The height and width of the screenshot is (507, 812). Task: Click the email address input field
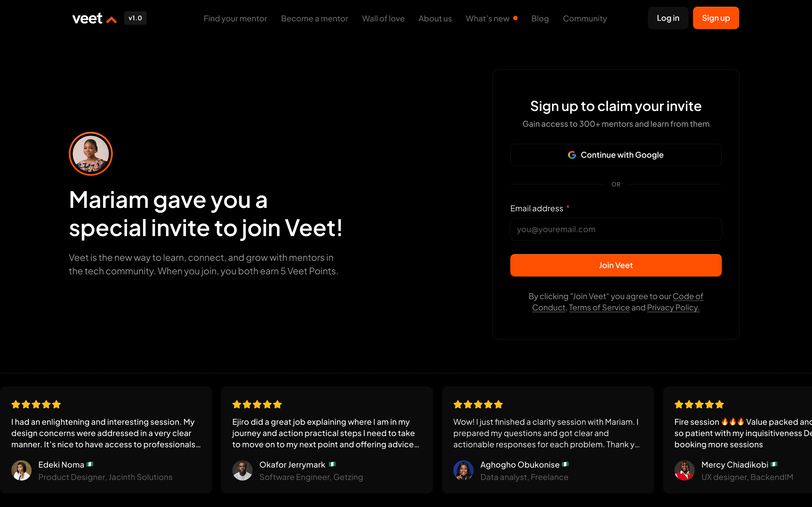click(616, 229)
